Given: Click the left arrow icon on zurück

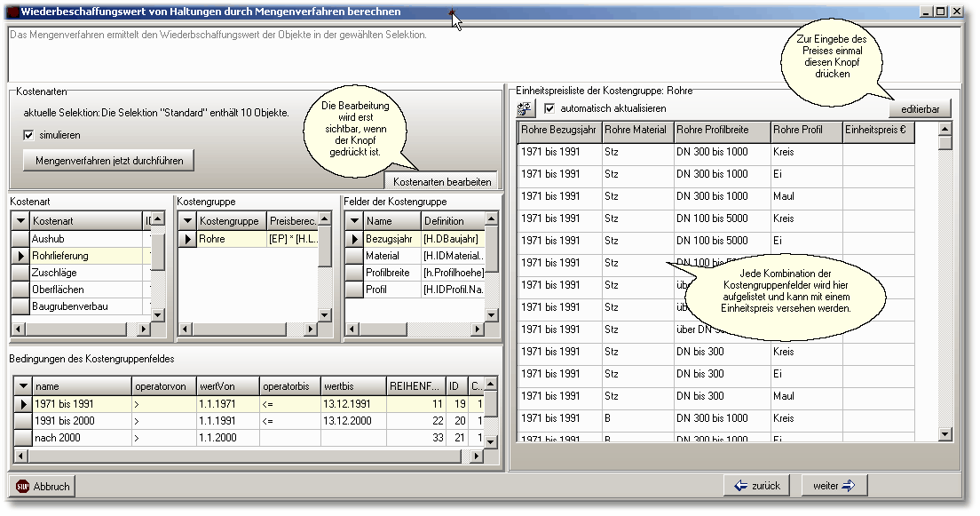Looking at the screenshot, I should pyautogui.click(x=741, y=485).
